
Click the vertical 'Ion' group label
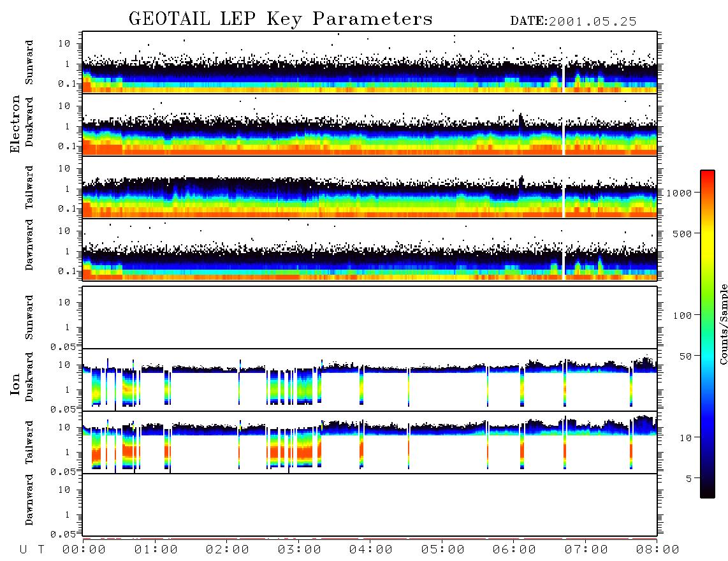point(15,384)
